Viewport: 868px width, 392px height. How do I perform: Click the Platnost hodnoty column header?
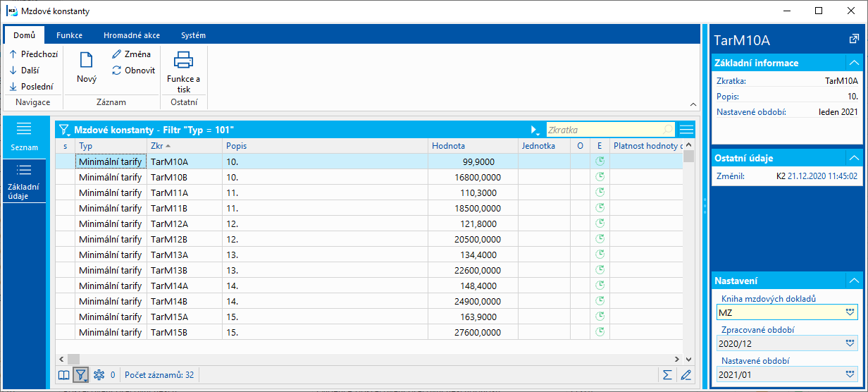point(647,146)
